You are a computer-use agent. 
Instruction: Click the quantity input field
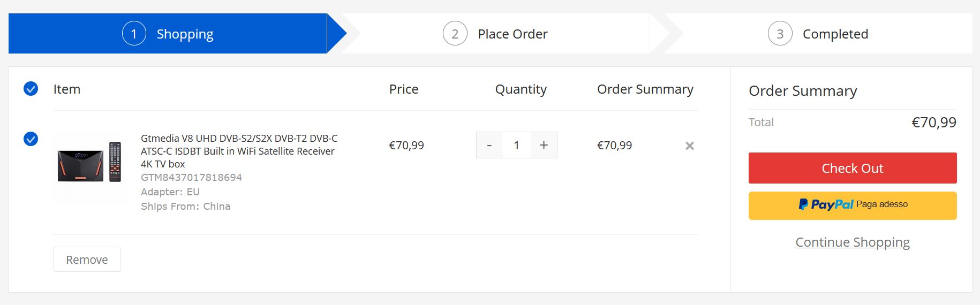coord(516,145)
